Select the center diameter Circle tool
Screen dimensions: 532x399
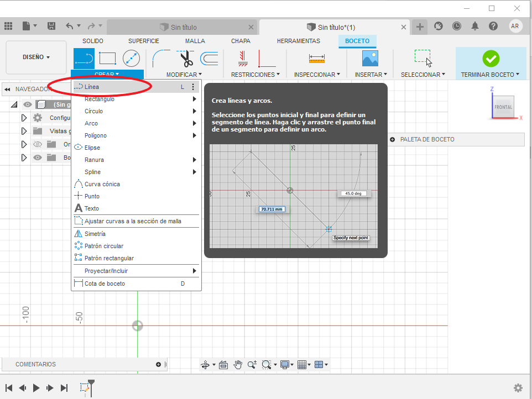pyautogui.click(x=131, y=59)
